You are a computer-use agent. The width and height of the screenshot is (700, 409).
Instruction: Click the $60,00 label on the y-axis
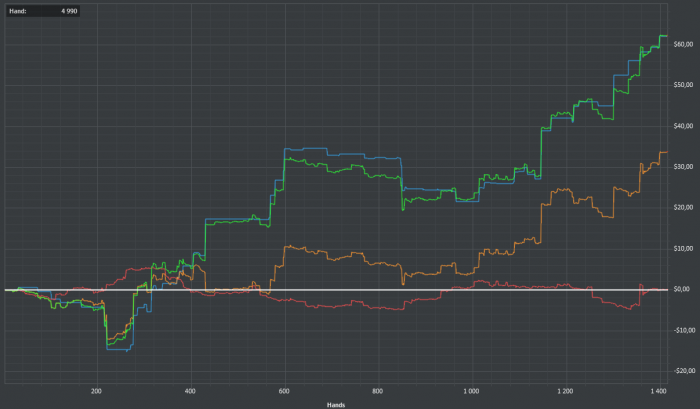(x=683, y=44)
